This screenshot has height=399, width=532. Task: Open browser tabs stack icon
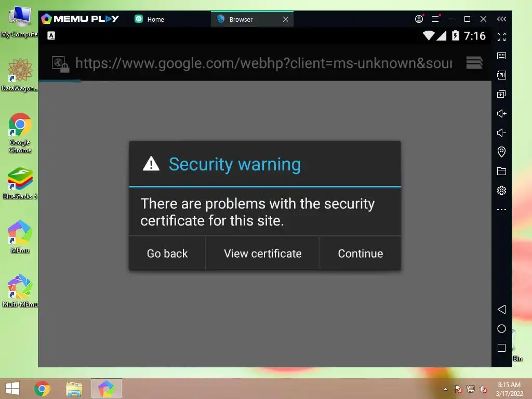click(474, 63)
